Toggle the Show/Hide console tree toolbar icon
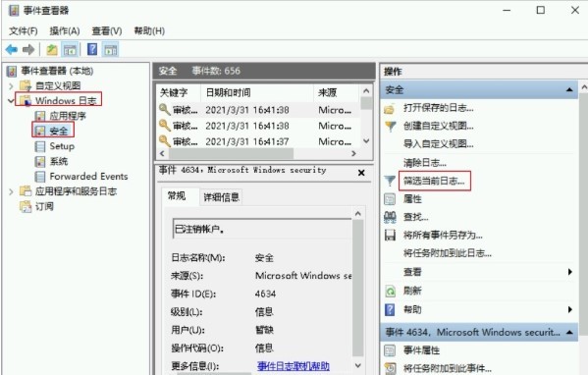Viewport: 588px width, 375px height. 70,49
